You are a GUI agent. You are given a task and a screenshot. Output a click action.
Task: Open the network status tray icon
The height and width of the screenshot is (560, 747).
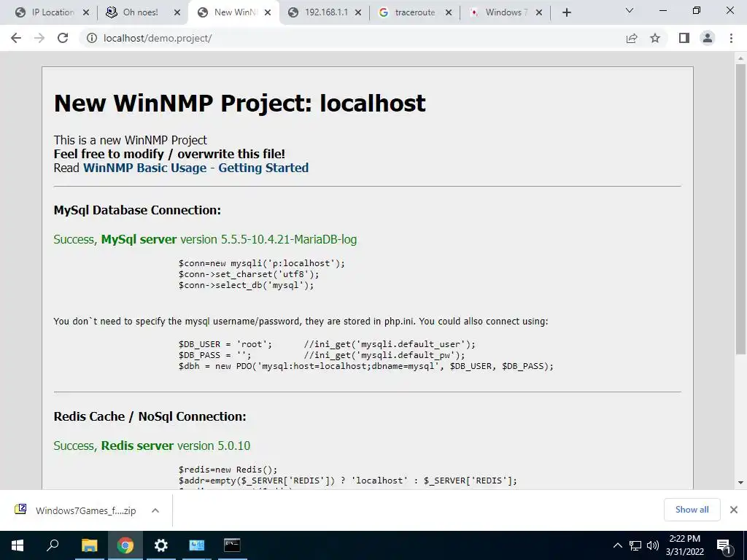[x=635, y=545]
